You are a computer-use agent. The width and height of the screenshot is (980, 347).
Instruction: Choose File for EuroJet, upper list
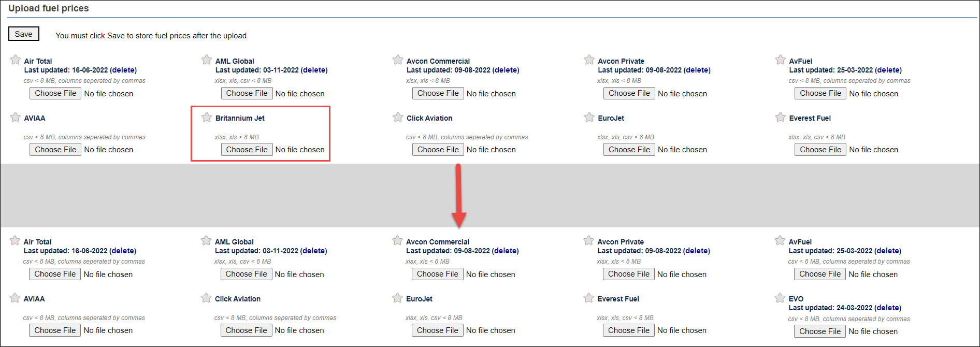coord(629,150)
